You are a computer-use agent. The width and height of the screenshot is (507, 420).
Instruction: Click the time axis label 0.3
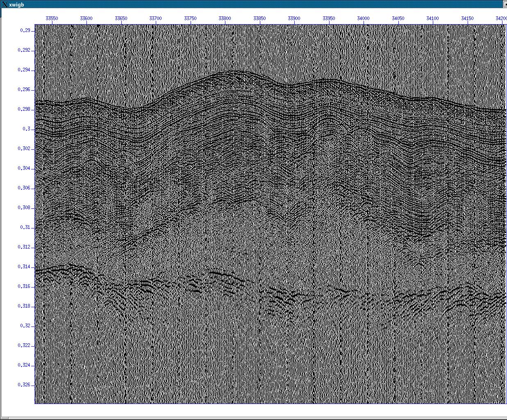click(26, 129)
